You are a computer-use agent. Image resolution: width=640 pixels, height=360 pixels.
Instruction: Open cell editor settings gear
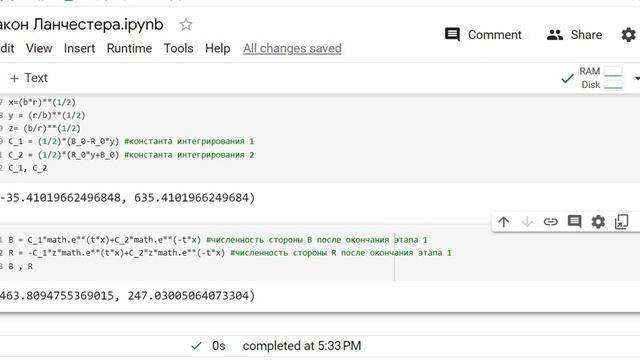(x=598, y=222)
